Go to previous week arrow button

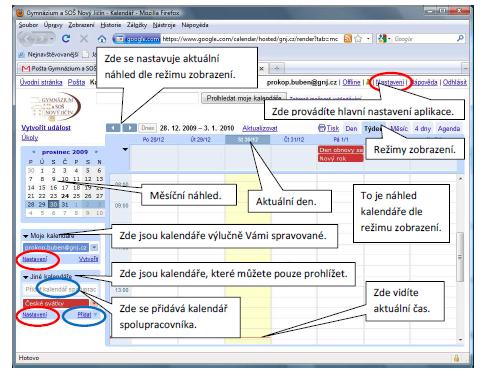[x=113, y=128]
